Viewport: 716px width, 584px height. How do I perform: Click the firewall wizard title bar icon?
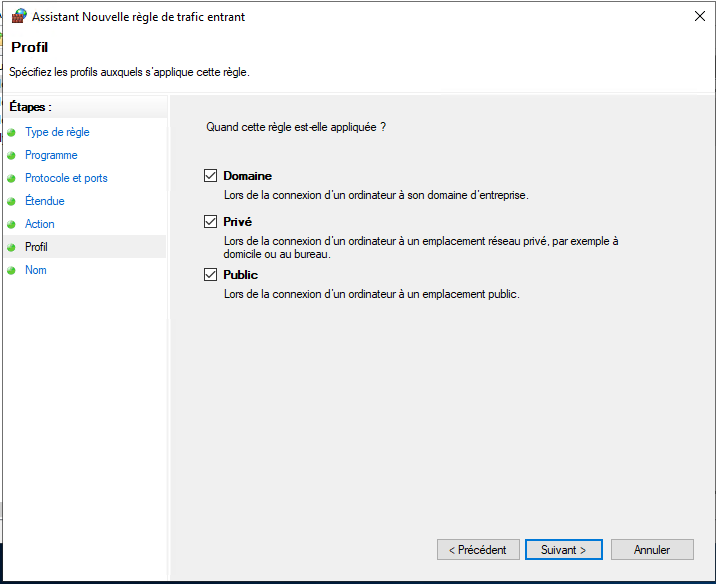tap(19, 16)
